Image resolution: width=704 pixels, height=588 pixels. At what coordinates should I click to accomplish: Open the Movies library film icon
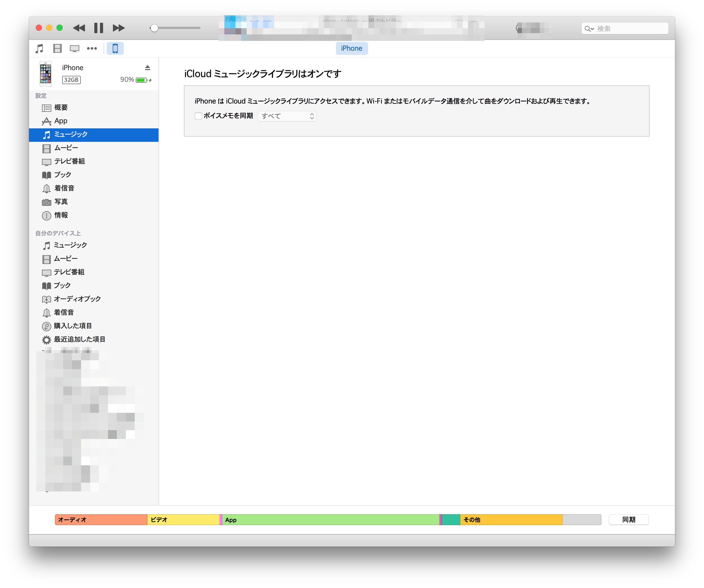tap(57, 49)
